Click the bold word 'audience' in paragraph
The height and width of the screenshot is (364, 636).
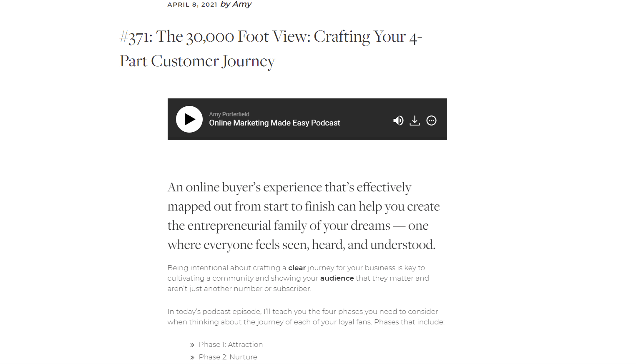337,278
